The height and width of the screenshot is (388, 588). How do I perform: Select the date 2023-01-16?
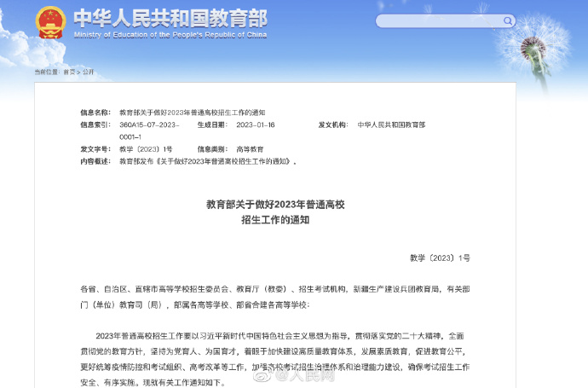[256, 125]
